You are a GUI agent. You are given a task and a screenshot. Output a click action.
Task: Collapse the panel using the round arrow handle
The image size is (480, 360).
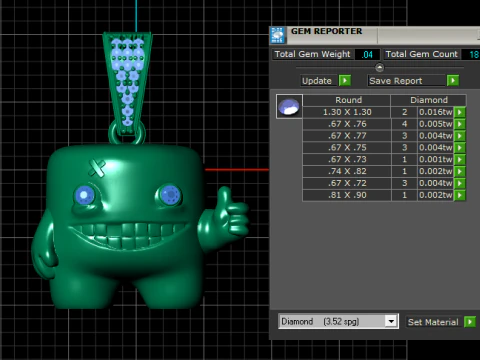point(379,68)
